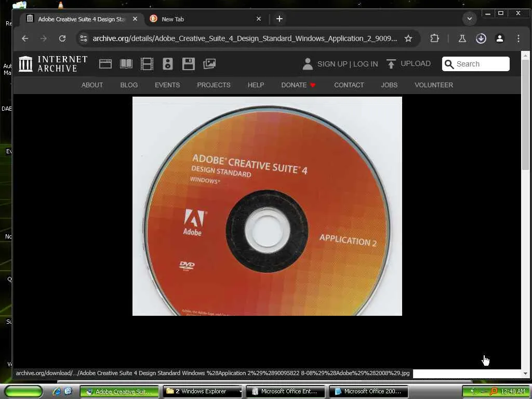
Task: Click the Adobe Creative Suite 4 disc image
Action: coord(267,206)
